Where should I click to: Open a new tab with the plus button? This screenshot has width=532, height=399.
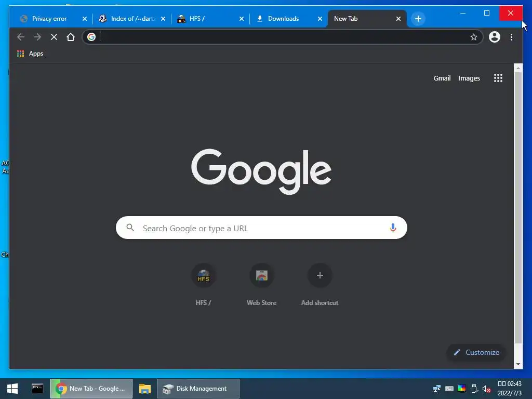(x=418, y=19)
